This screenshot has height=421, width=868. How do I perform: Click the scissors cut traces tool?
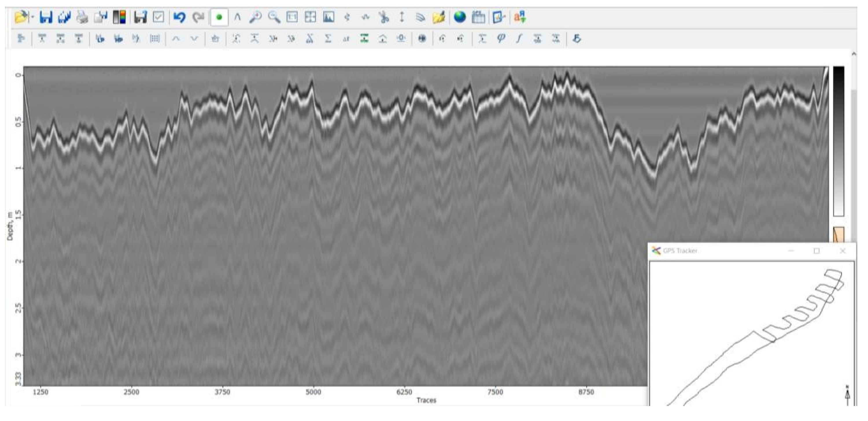point(383,17)
